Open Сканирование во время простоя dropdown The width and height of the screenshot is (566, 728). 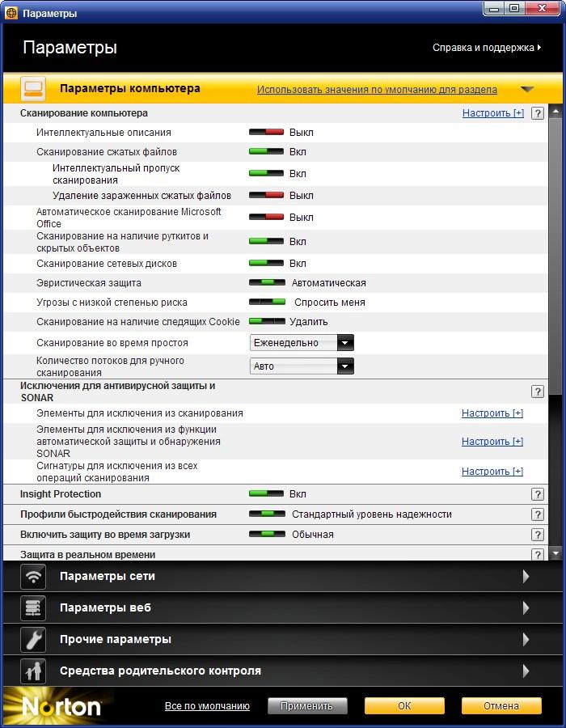click(x=302, y=343)
